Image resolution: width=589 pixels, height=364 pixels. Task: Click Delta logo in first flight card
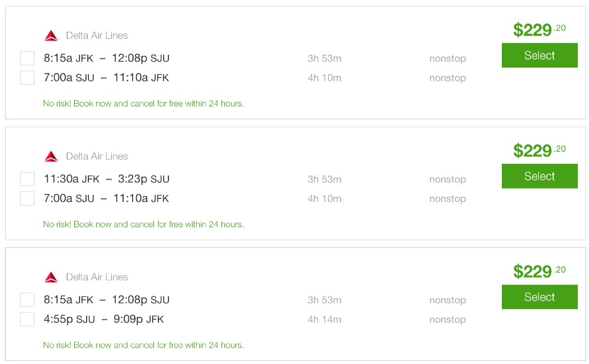tap(51, 36)
